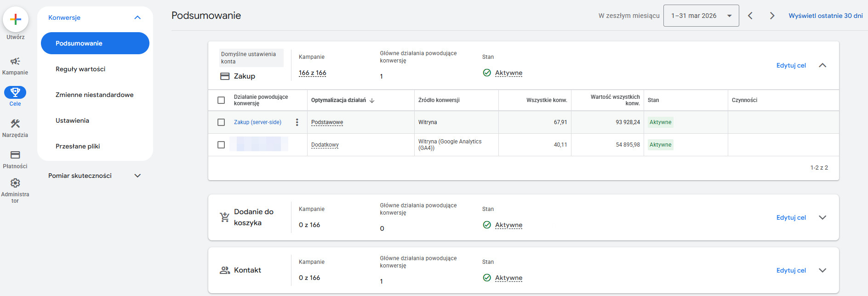The image size is (868, 296).
Task: Go to the previous date period arrow
Action: pos(750,16)
